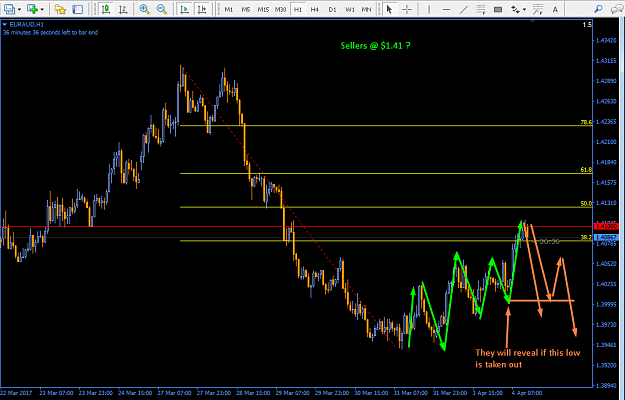Toggle bar chart mode
625x400 pixels.
[123, 9]
